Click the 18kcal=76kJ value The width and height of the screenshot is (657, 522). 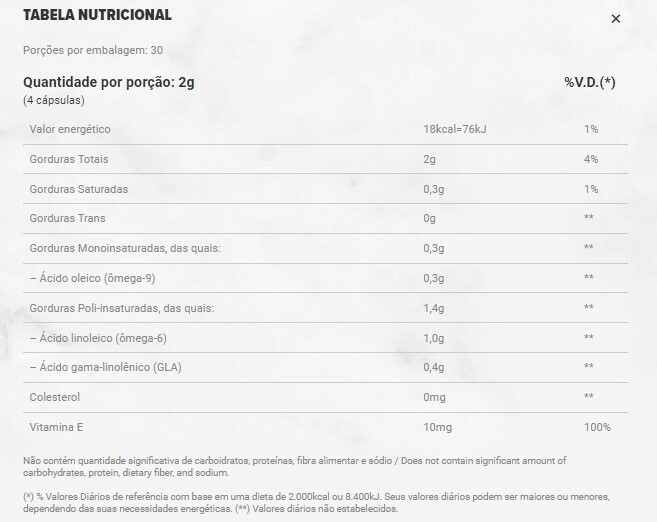click(x=455, y=129)
